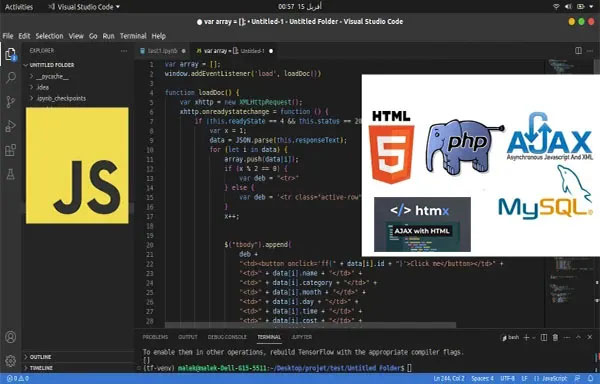
Task: Split the editor to the right
Action: coord(579,51)
